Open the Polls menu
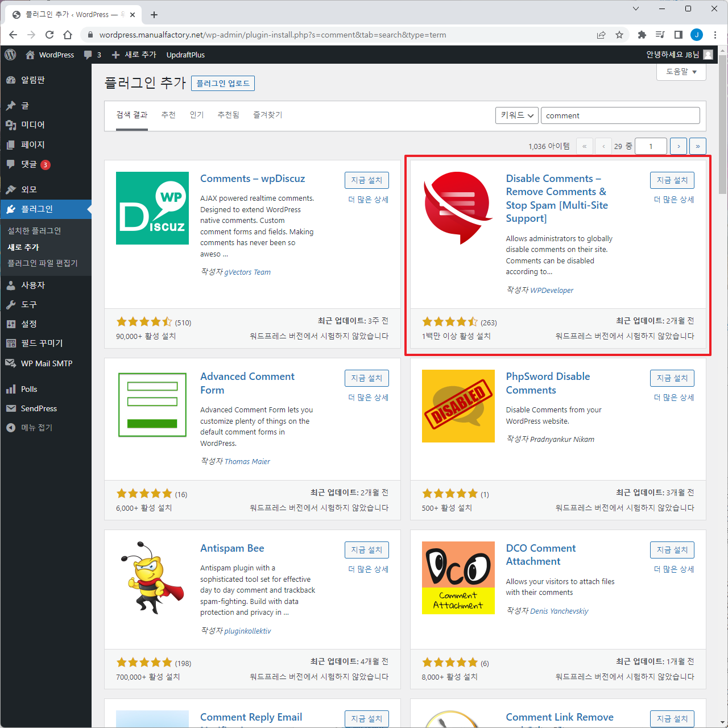 [45, 389]
